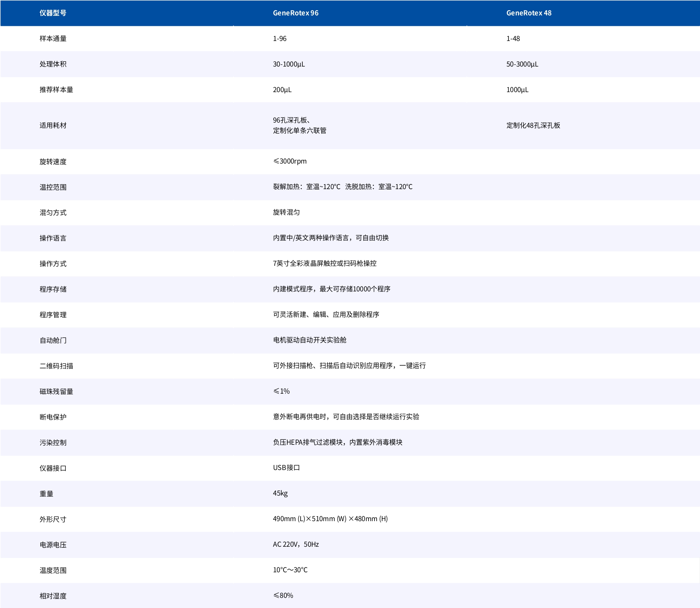This screenshot has width=700, height=608.
Task: Select the 温控范围 row label
Action: [53, 187]
